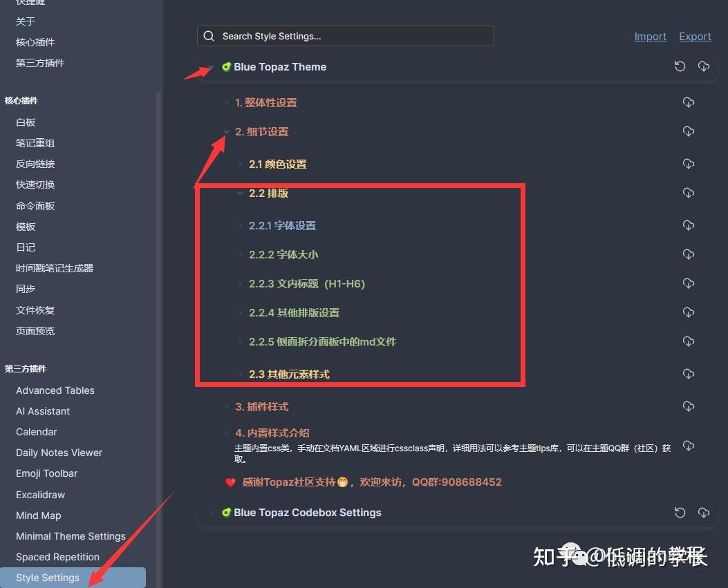Export section 1. 整体性设置 download icon
Screen dimensions: 728x588
[689, 102]
